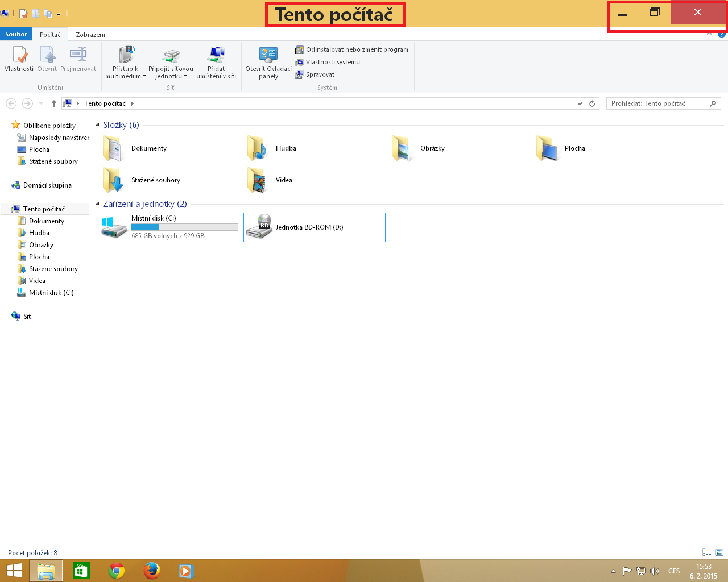
Task: Select Domácí skupina in navigation pane
Action: [47, 185]
